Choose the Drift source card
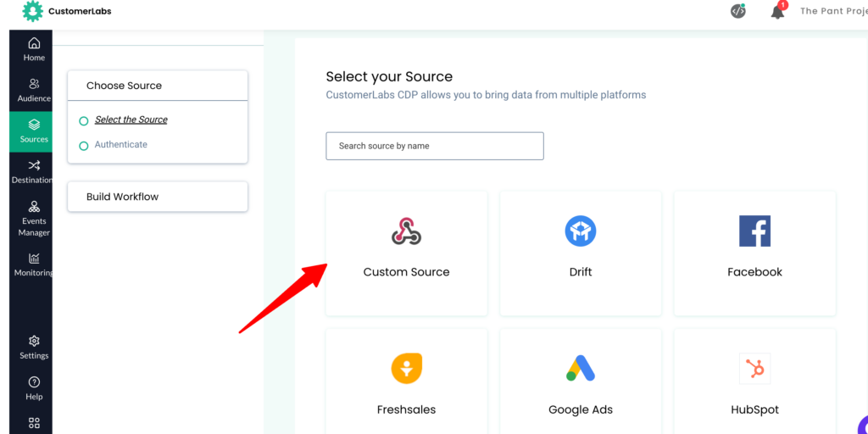The height and width of the screenshot is (434, 868). (x=580, y=253)
